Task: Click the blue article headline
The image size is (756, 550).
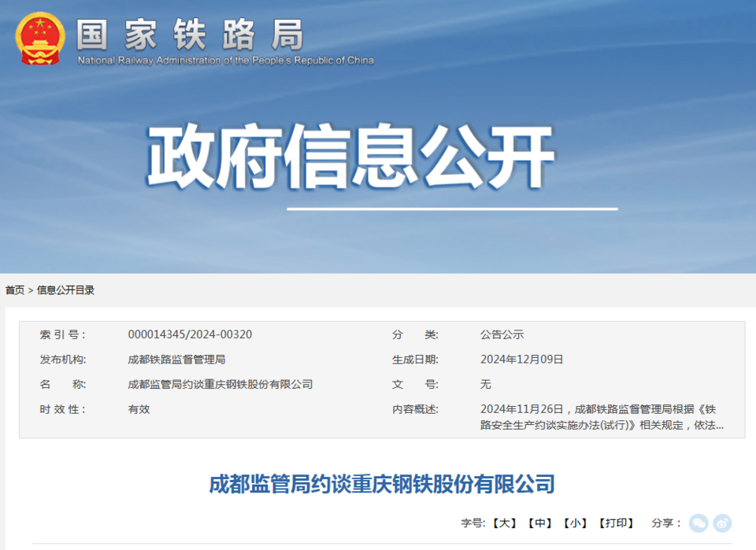Action: point(382,484)
